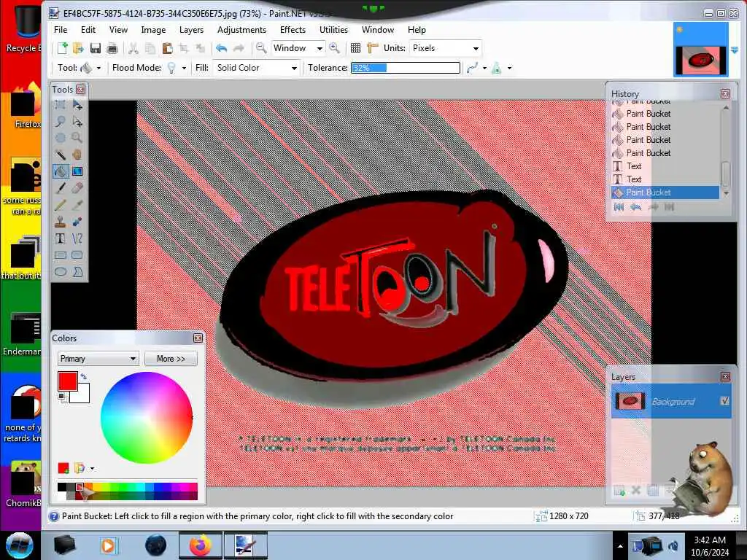
Task: Click the Paste clipboard toolbar icon
Action: click(167, 48)
